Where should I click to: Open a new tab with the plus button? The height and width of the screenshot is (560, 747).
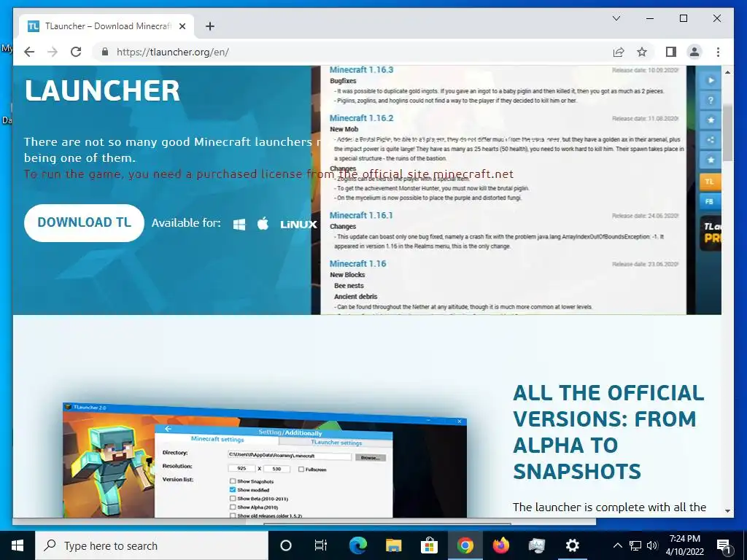[209, 26]
